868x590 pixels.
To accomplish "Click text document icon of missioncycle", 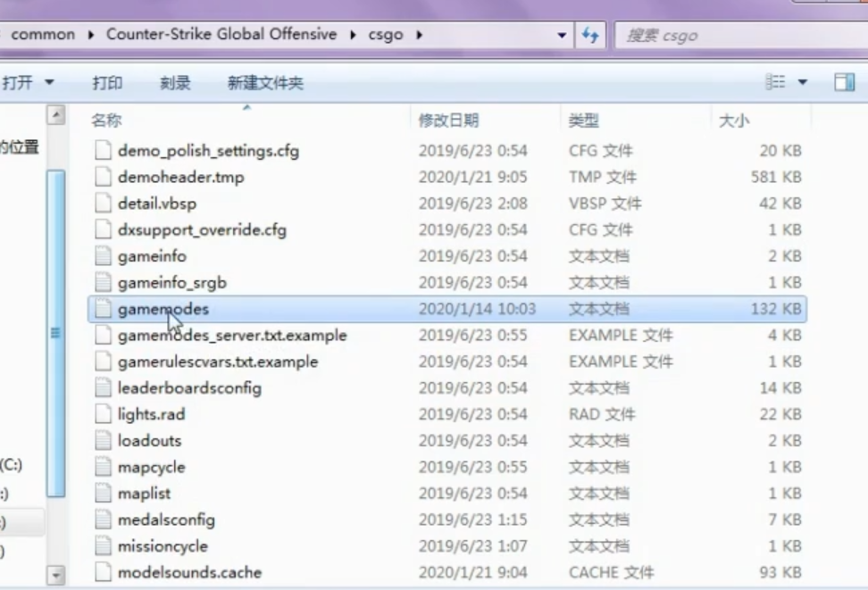I will pyautogui.click(x=103, y=546).
